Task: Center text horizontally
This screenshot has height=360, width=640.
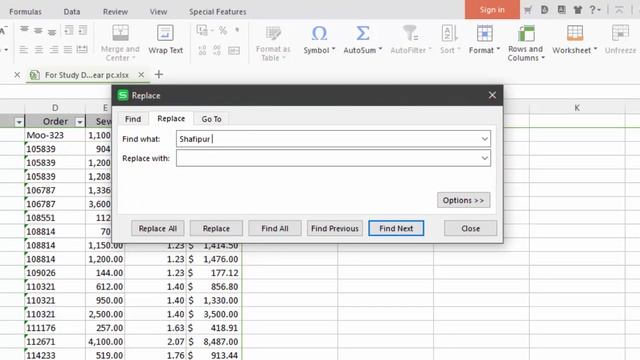Action: coord(39,50)
